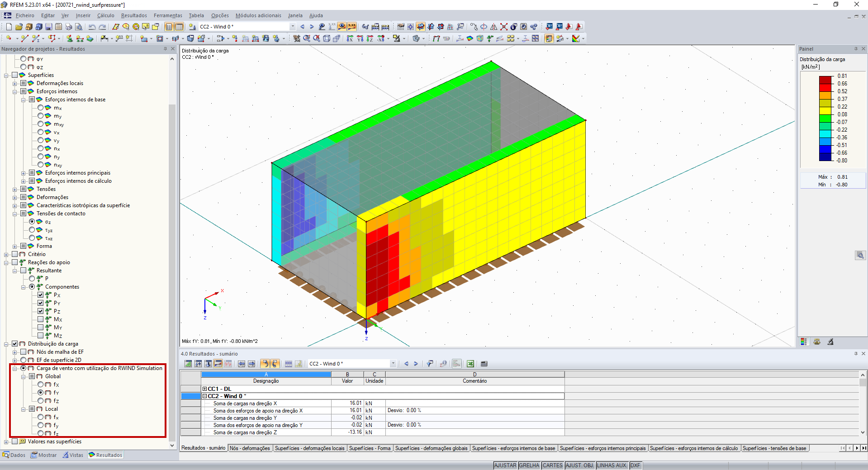This screenshot has width=868, height=470.
Task: Click the Undo arrow icon
Action: 92,27
